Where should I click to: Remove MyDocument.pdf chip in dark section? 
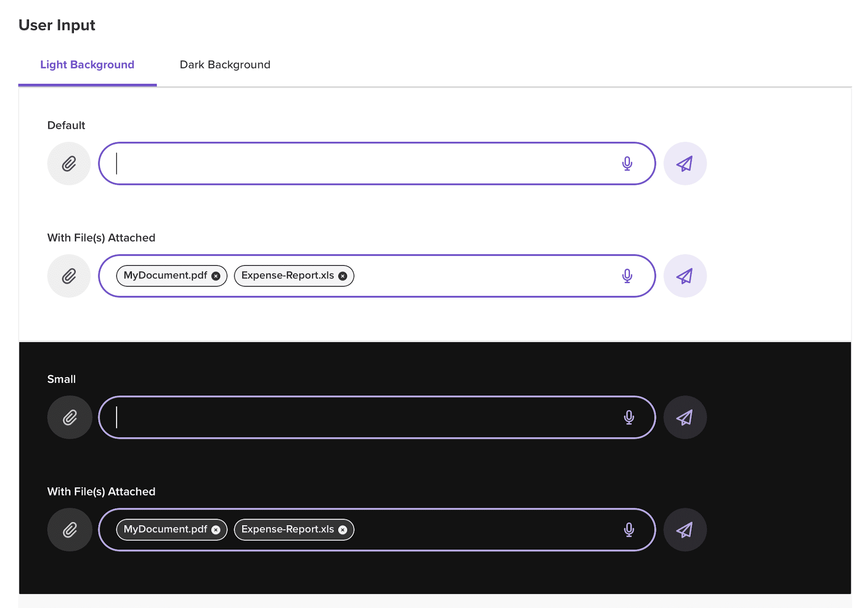tap(216, 530)
